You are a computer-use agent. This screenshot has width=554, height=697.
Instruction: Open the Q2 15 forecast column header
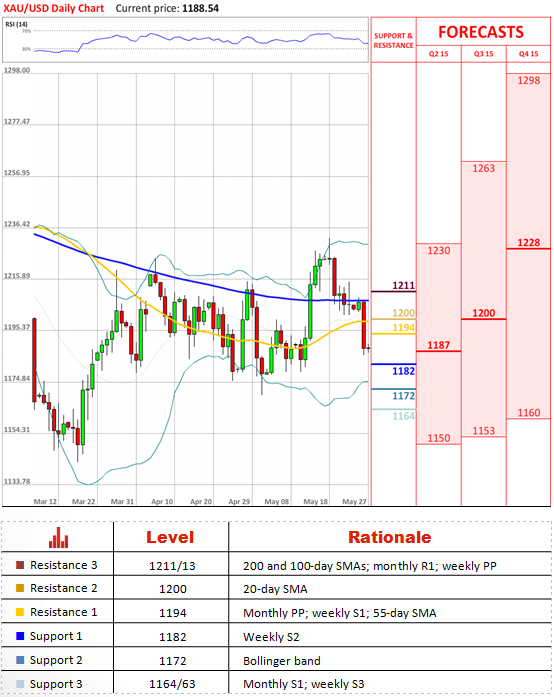(x=438, y=54)
